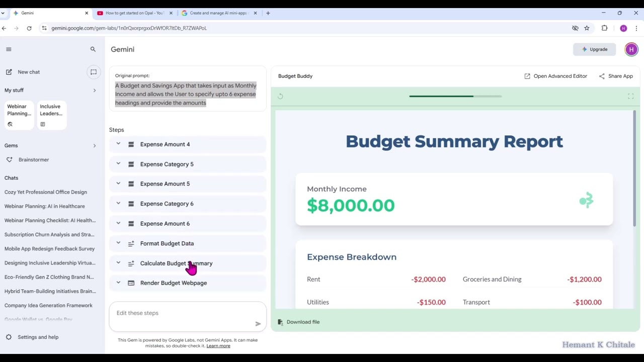Bookmark this page with the star icon

point(587,28)
